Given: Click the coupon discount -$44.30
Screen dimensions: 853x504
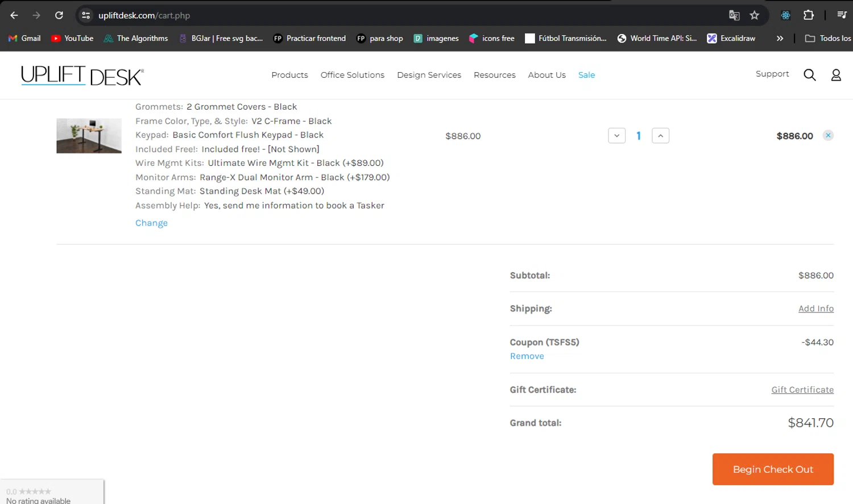Looking at the screenshot, I should [818, 342].
